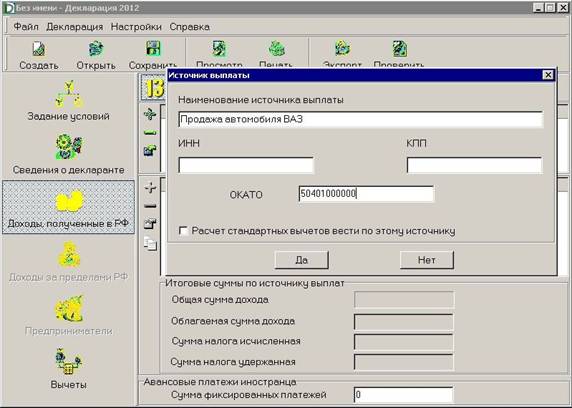This screenshot has width=572, height=408.
Task: Click the ОКАТО code input field
Action: click(366, 194)
